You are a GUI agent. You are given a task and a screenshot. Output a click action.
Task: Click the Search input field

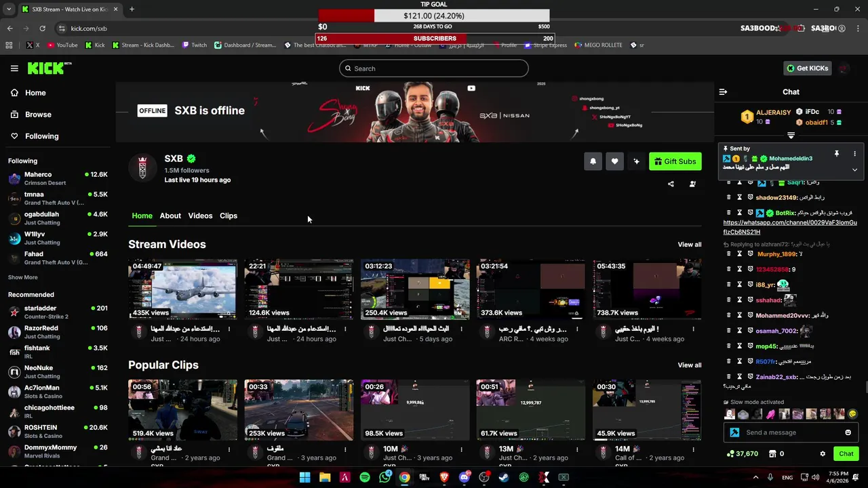click(x=434, y=68)
